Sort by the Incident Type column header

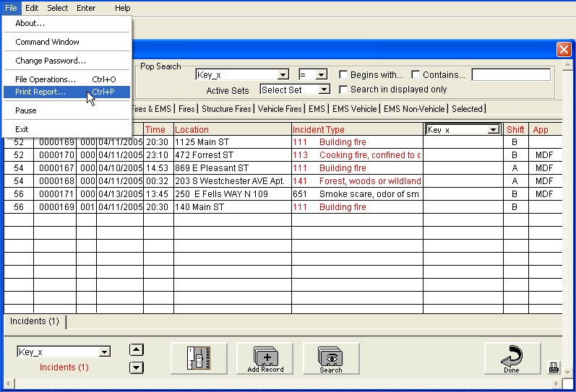coord(357,129)
